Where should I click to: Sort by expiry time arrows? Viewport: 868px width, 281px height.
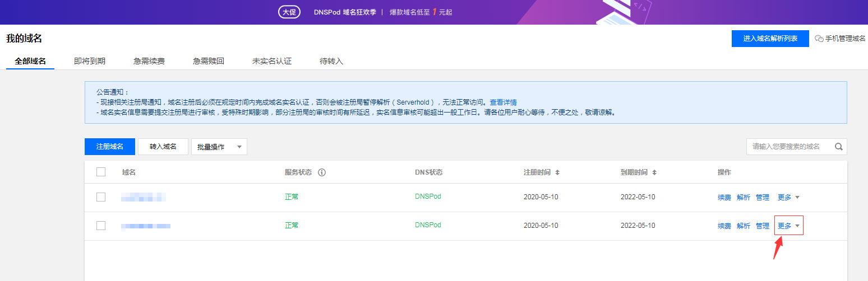coord(654,172)
